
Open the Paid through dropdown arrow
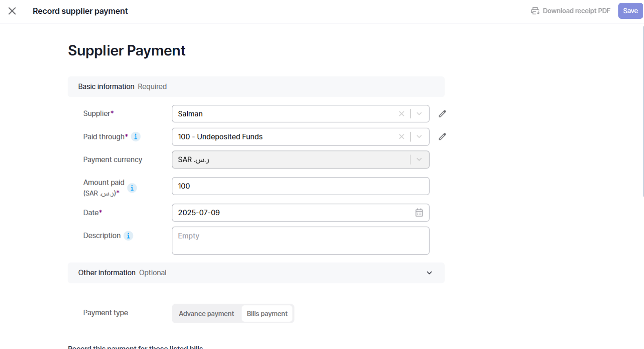click(419, 137)
